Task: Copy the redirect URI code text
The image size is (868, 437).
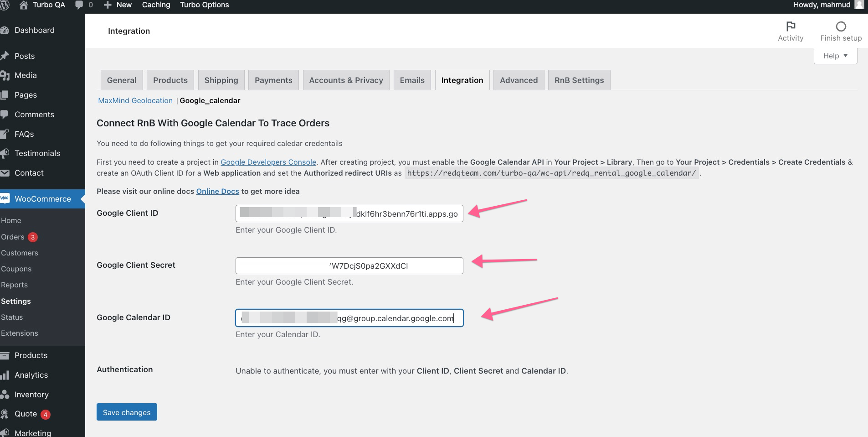Action: coord(551,173)
